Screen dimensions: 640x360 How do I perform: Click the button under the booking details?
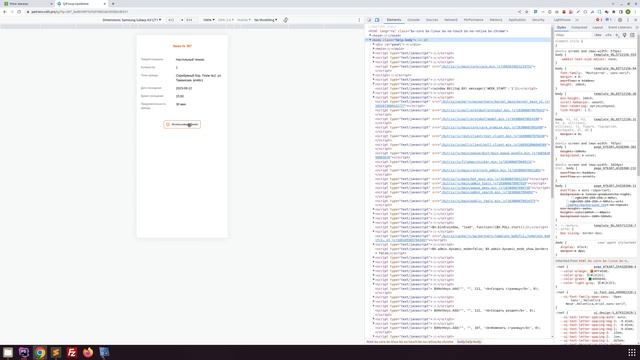[182, 124]
